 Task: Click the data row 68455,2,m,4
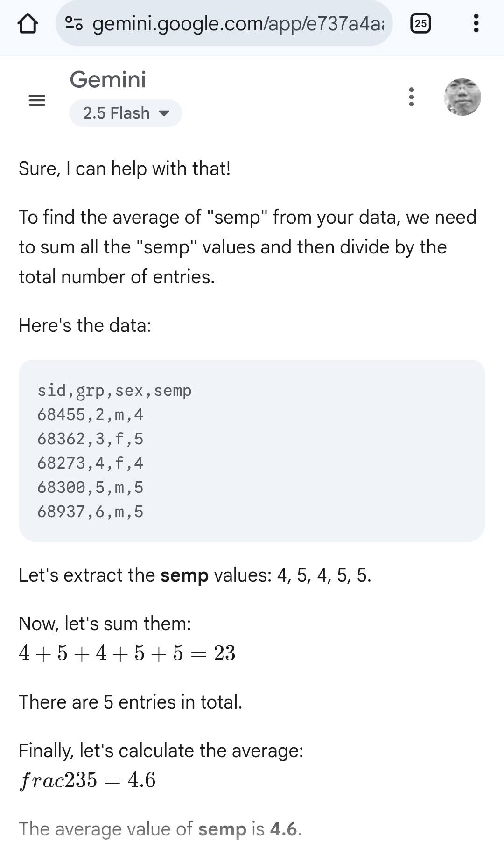pos(90,414)
